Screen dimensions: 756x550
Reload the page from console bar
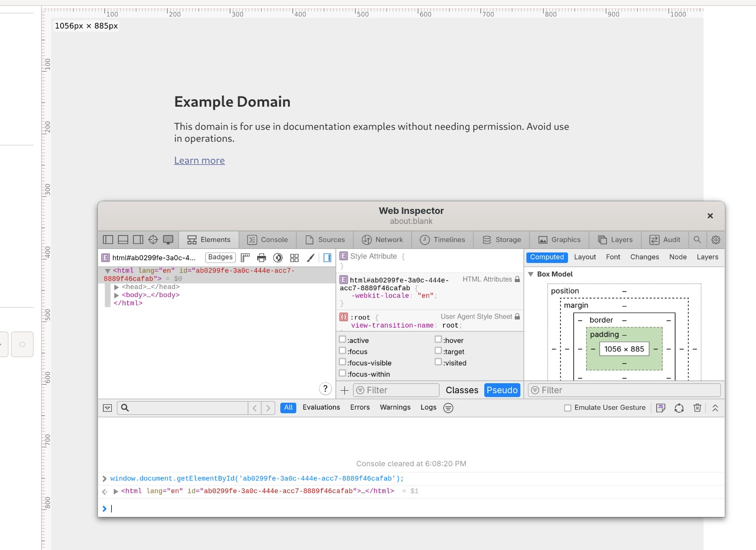pyautogui.click(x=679, y=408)
